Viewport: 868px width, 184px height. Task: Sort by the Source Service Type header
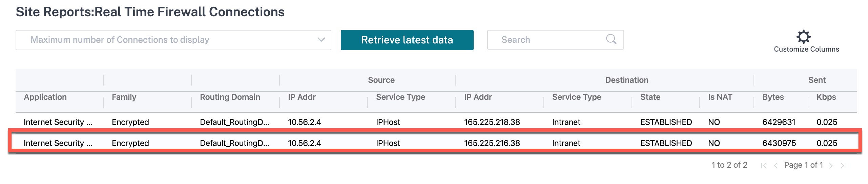tap(400, 97)
